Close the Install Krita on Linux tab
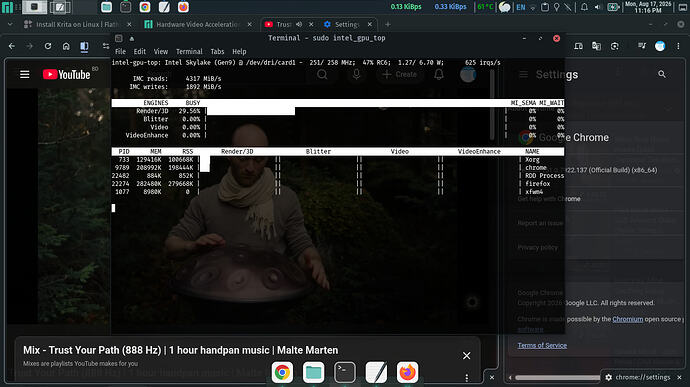Image resolution: width=690 pixels, height=387 pixels. click(129, 25)
